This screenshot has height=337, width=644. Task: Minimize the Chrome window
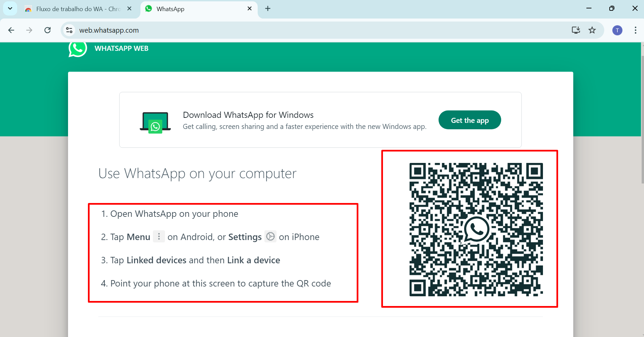[x=589, y=8]
